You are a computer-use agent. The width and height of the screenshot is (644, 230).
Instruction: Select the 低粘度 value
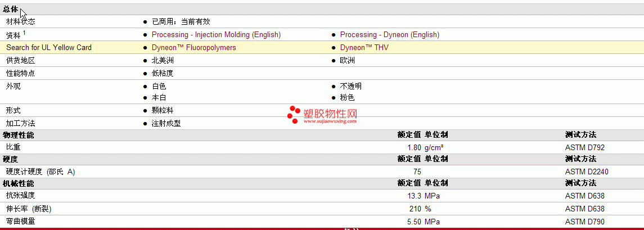pos(163,74)
